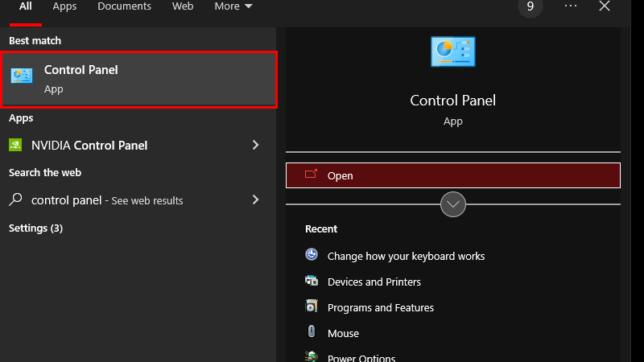Click the rewards badge showing 9
This screenshot has height=362, width=644.
530,6
